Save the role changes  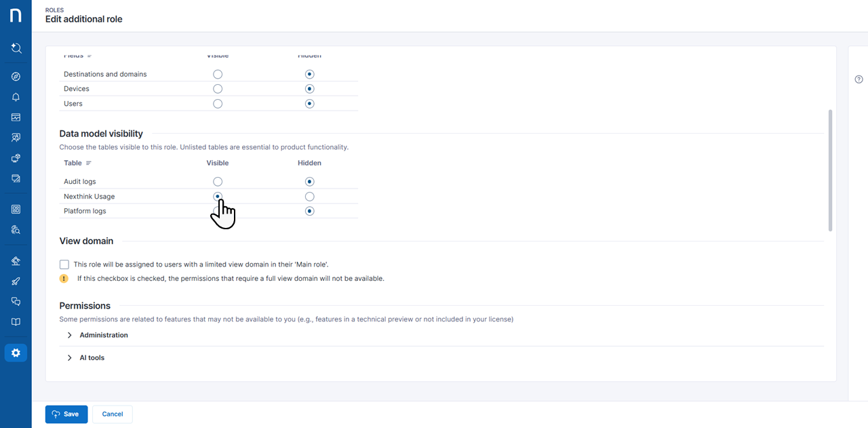click(x=66, y=414)
